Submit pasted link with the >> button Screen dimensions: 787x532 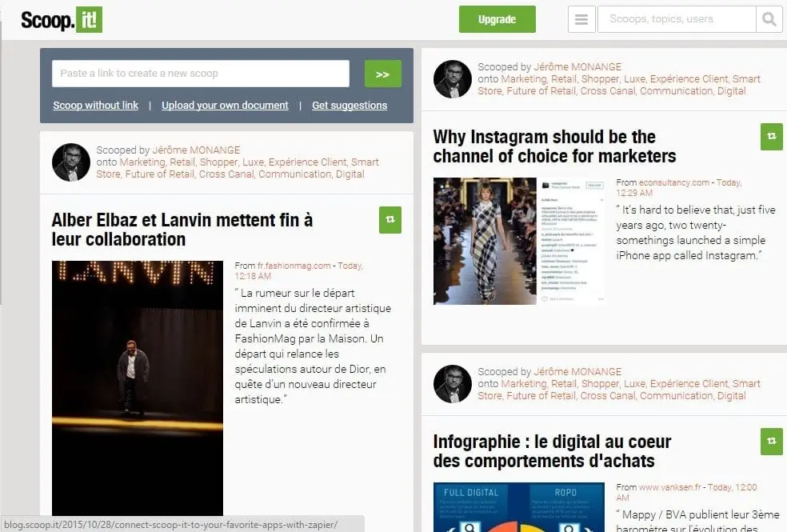[x=382, y=74]
